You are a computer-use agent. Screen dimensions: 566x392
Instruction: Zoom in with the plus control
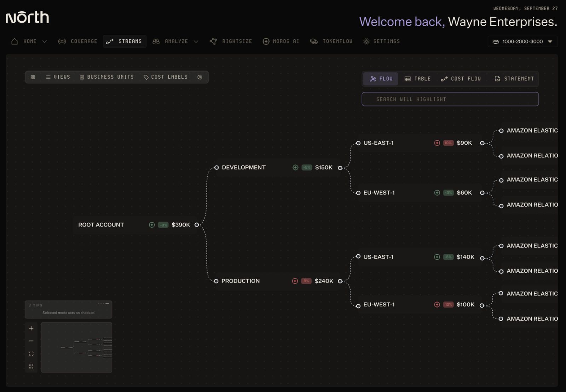coord(31,328)
